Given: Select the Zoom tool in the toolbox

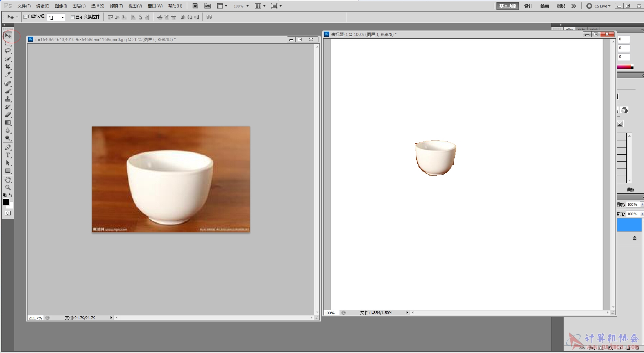Looking at the screenshot, I should click(x=8, y=188).
